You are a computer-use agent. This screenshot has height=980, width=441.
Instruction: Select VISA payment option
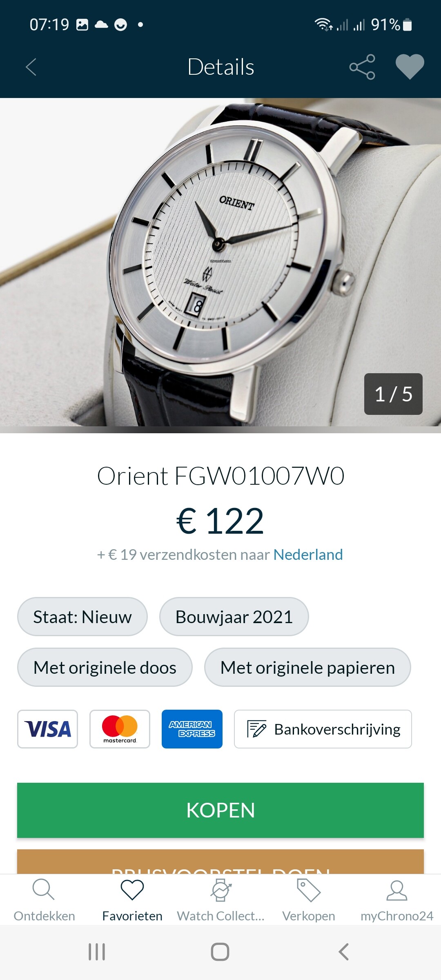(47, 729)
